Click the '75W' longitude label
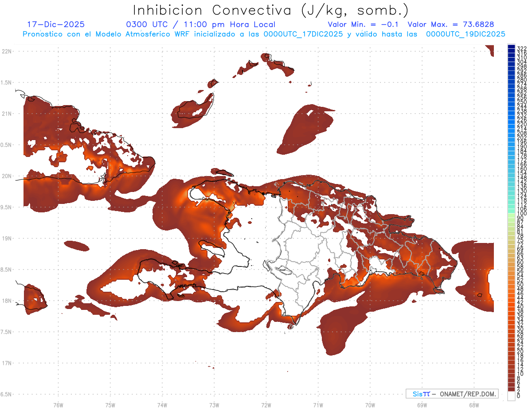Viewport: 532px width, 411px height. click(110, 405)
